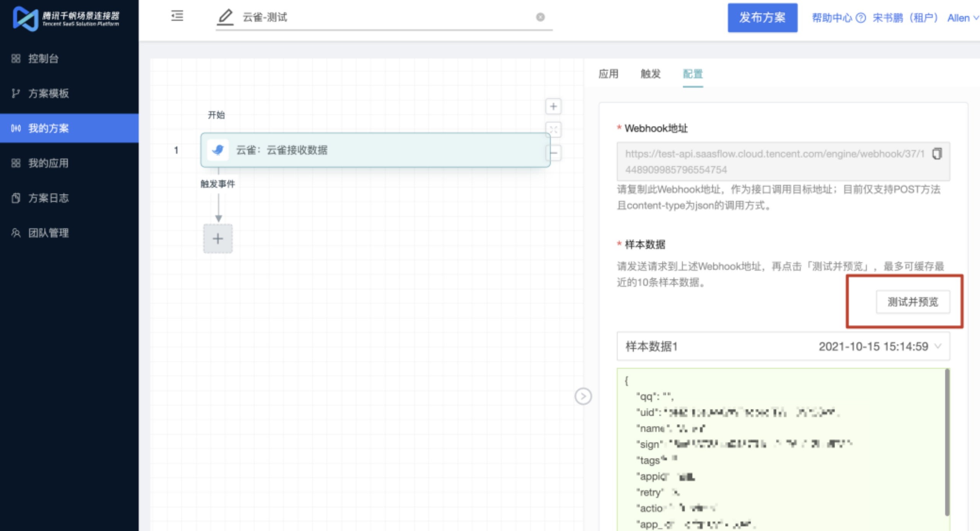Click the 方案日志 clipboard icon
Viewport: 980px width, 531px height.
(x=16, y=198)
